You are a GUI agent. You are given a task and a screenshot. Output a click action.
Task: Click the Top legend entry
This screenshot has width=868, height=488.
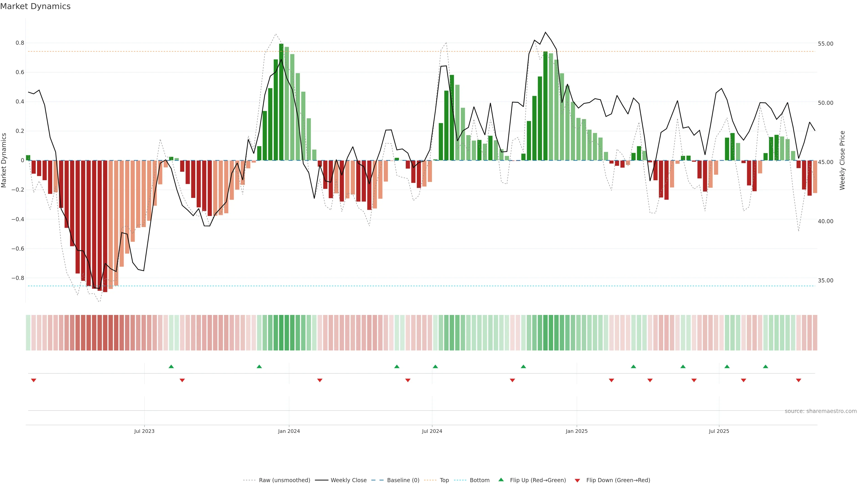point(444,480)
